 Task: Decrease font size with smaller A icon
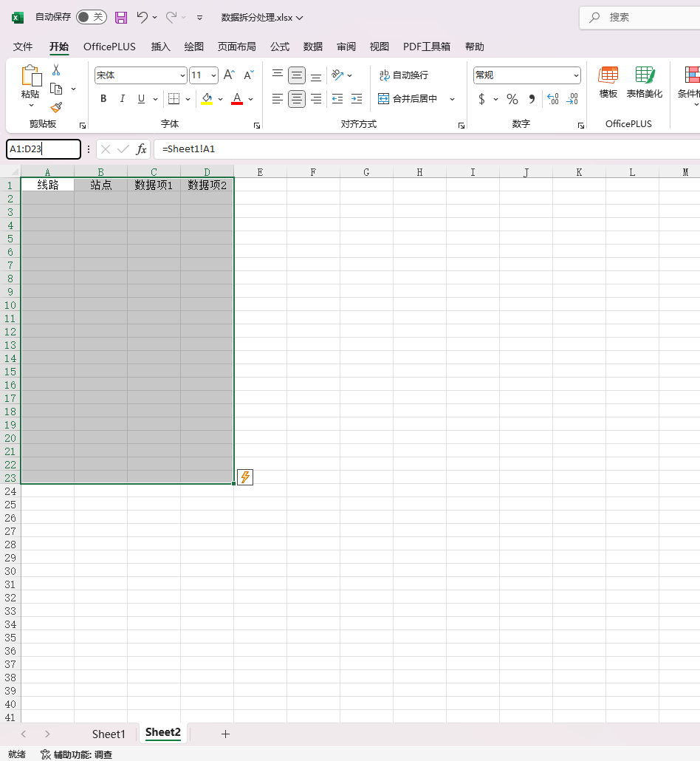pyautogui.click(x=248, y=75)
